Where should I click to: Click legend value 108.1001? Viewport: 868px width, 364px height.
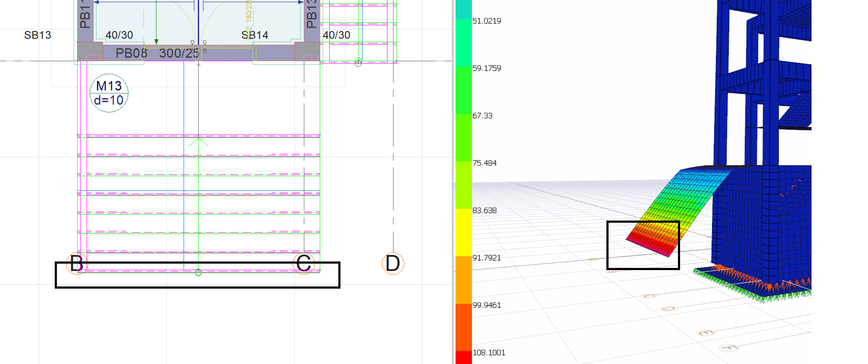(489, 353)
